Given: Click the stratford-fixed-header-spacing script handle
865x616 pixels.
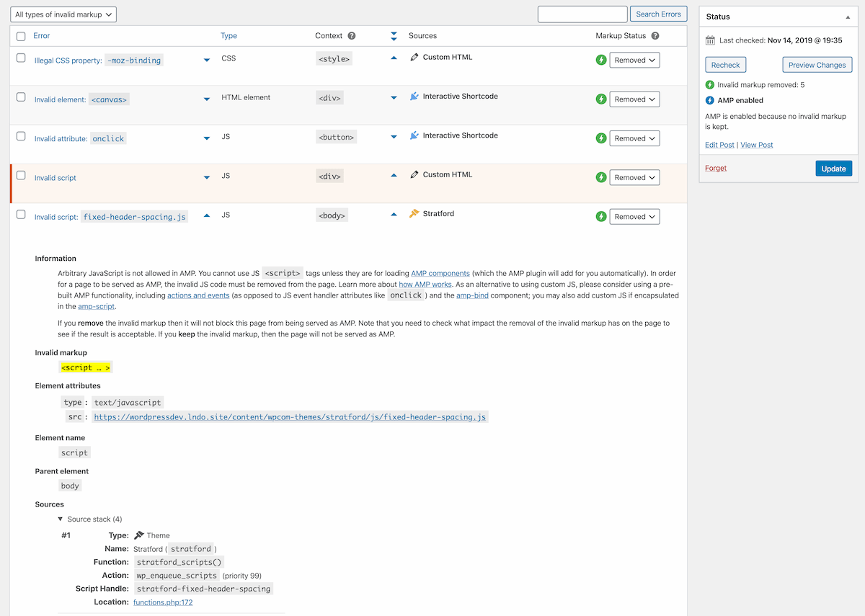Looking at the screenshot, I should point(204,589).
